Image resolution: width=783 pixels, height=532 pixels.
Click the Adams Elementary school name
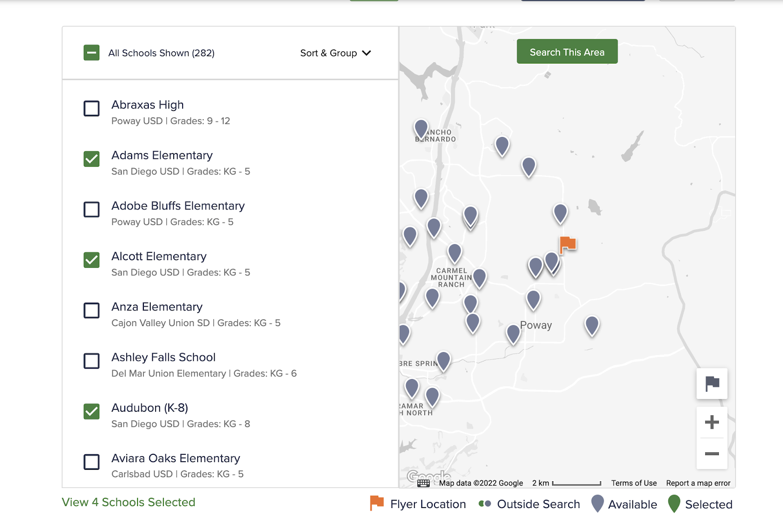point(162,155)
